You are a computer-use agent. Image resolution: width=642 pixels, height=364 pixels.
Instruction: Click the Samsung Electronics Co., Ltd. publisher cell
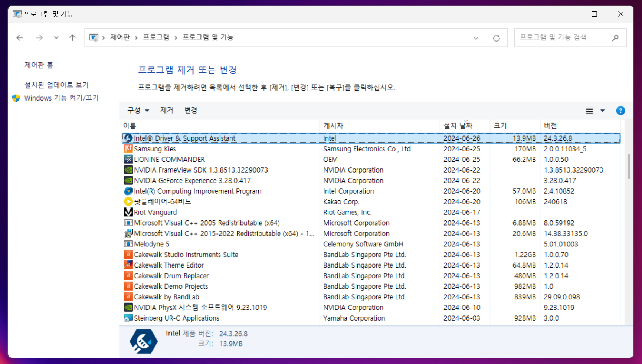coord(367,149)
